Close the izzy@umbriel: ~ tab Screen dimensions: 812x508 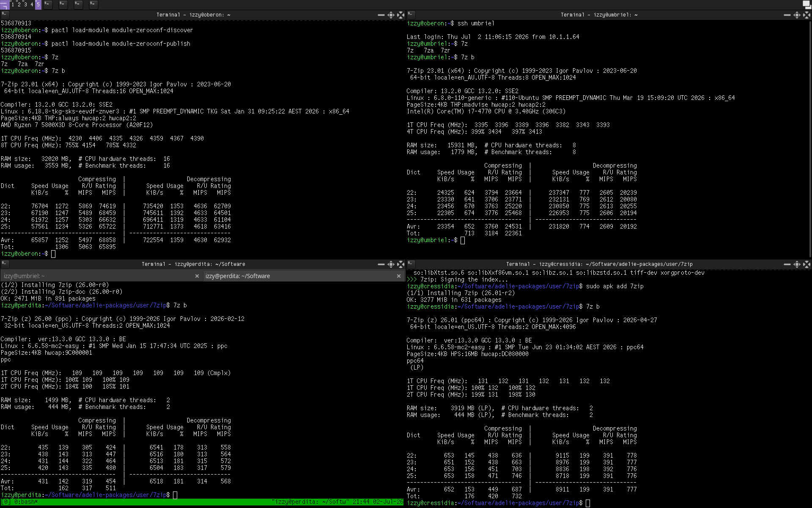point(197,276)
